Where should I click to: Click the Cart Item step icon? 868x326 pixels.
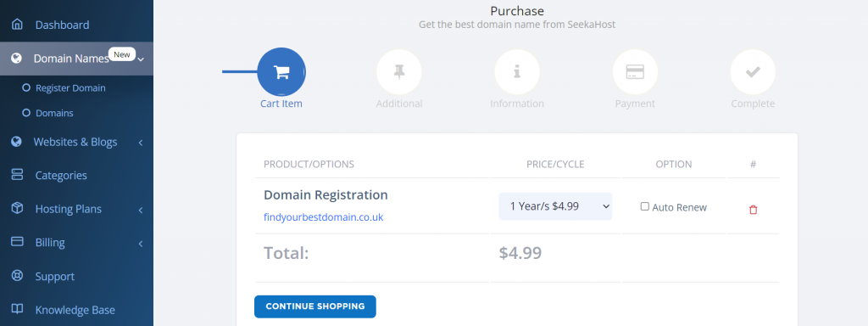[x=281, y=72]
